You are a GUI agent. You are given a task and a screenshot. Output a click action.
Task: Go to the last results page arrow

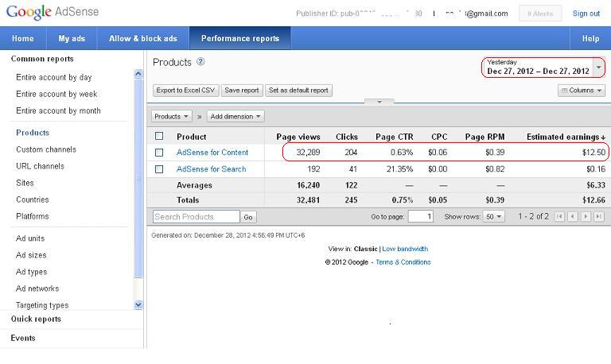(598, 216)
